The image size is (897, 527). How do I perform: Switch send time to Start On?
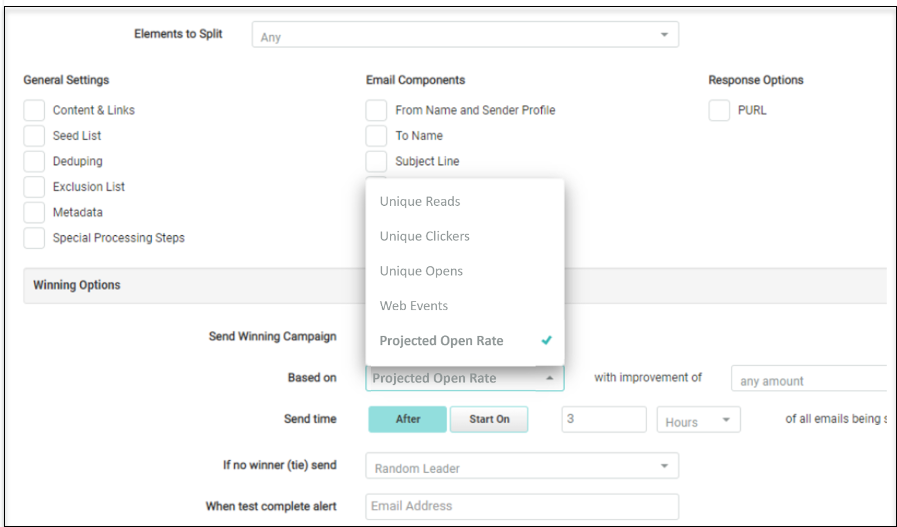pyautogui.click(x=488, y=420)
